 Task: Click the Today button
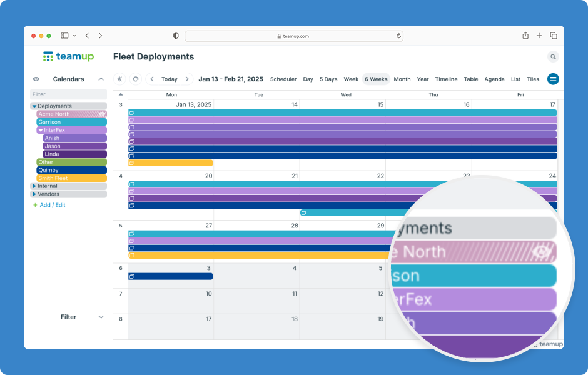[169, 79]
